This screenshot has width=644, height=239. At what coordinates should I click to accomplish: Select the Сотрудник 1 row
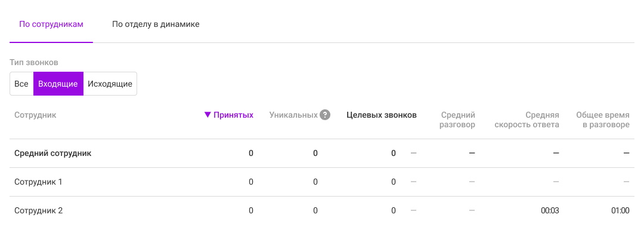tap(38, 182)
